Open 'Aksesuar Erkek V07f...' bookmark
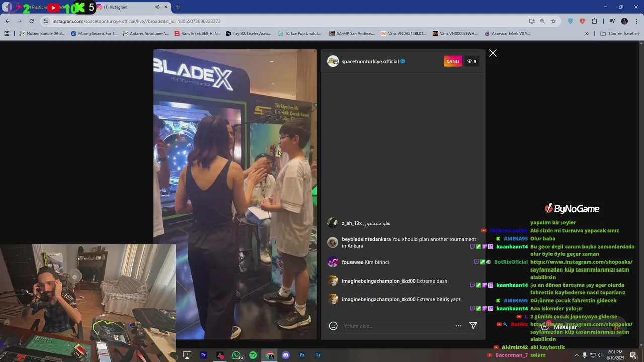 [x=507, y=34]
